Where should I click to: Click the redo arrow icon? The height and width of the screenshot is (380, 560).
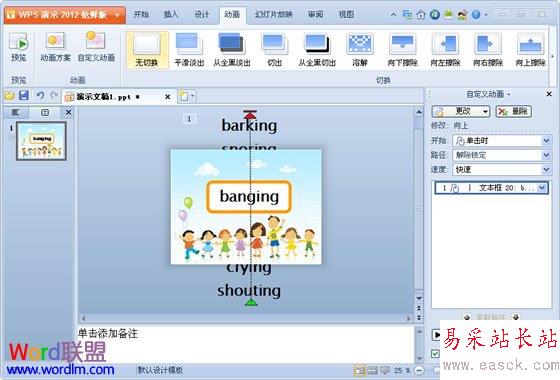(x=54, y=96)
